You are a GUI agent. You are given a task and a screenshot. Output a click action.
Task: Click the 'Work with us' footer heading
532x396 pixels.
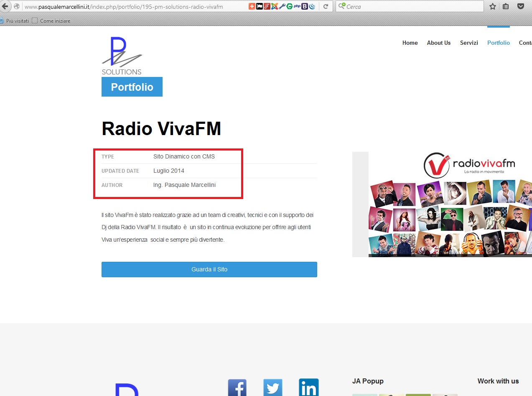498,381
